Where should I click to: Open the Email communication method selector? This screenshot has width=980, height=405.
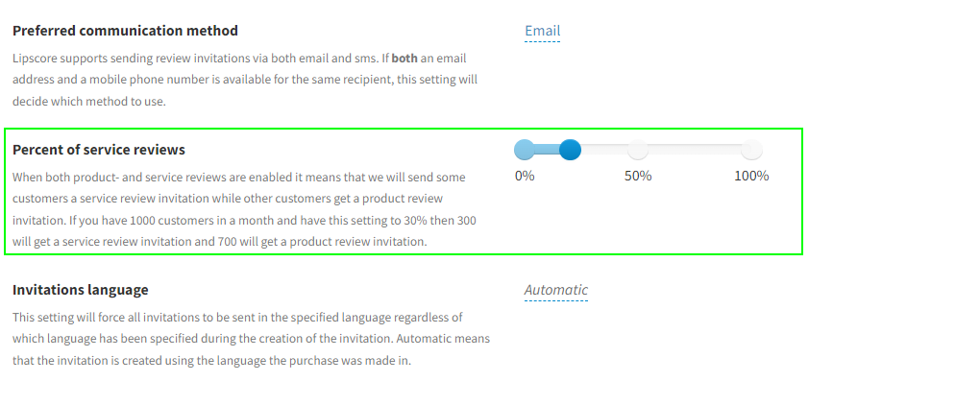tap(542, 32)
